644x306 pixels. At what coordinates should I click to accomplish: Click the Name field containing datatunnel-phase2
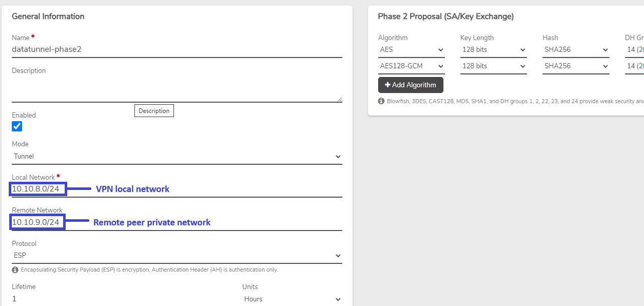177,50
